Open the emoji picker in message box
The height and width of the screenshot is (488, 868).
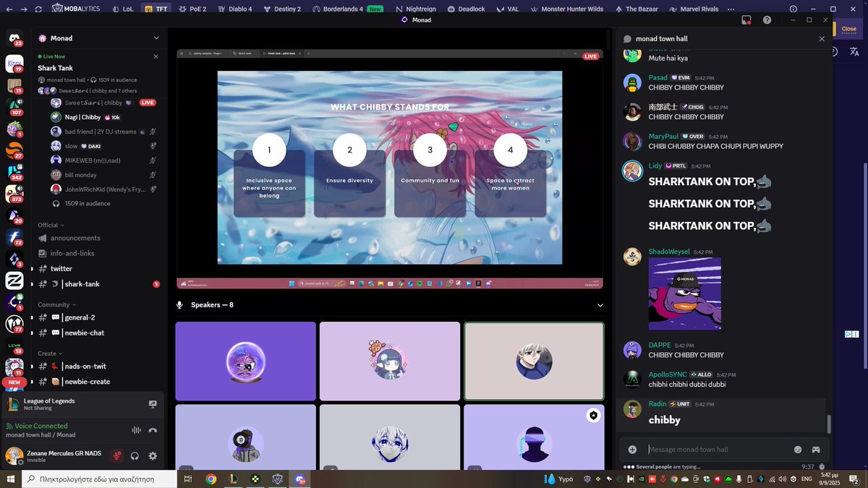point(798,449)
